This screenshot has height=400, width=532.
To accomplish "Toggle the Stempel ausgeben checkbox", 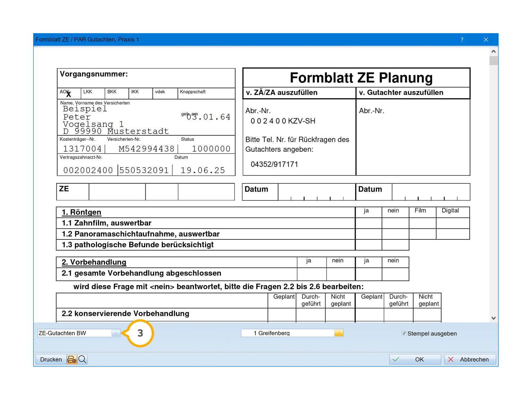I will pyautogui.click(x=404, y=334).
